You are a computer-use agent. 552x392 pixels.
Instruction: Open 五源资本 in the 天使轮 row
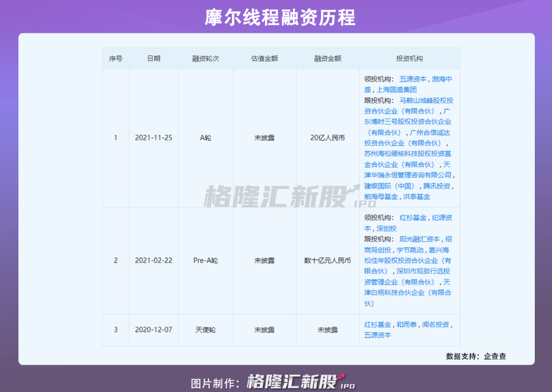pyautogui.click(x=377, y=335)
